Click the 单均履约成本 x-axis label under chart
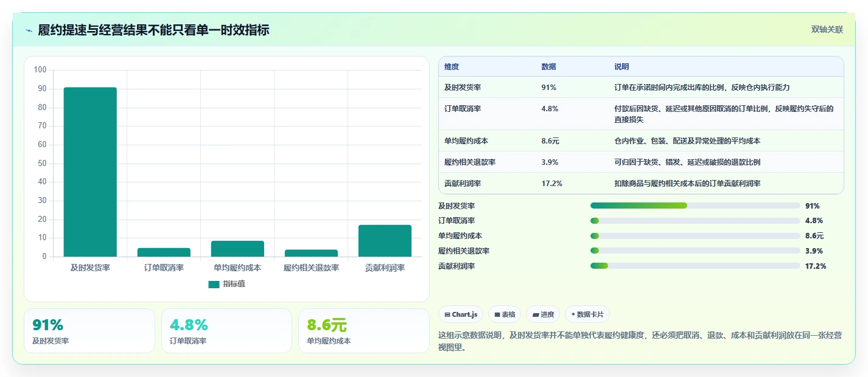868x377 pixels. click(x=237, y=268)
